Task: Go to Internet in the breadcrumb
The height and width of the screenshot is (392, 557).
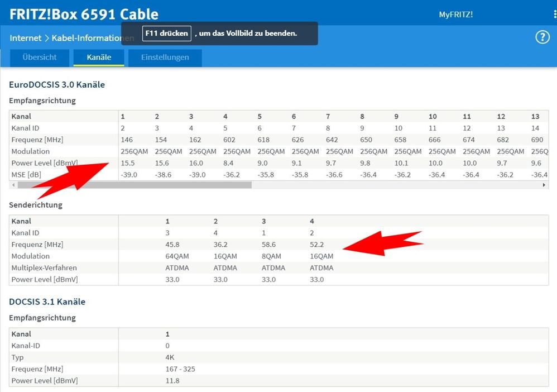Action: (25, 38)
